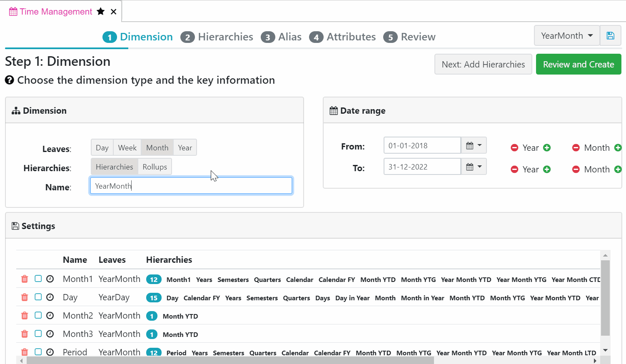Image resolution: width=626 pixels, height=364 pixels.
Task: Click into the Name text field
Action: pos(191,186)
